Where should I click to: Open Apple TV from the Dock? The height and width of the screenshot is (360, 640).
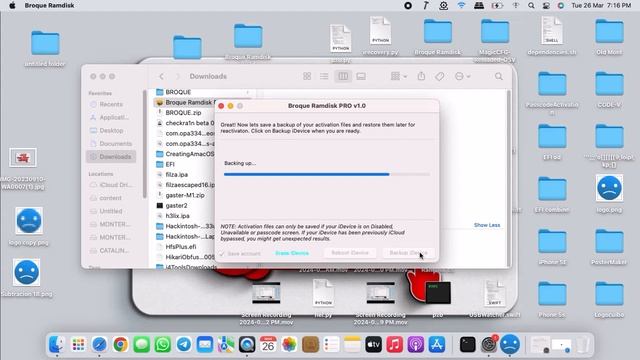(373, 345)
